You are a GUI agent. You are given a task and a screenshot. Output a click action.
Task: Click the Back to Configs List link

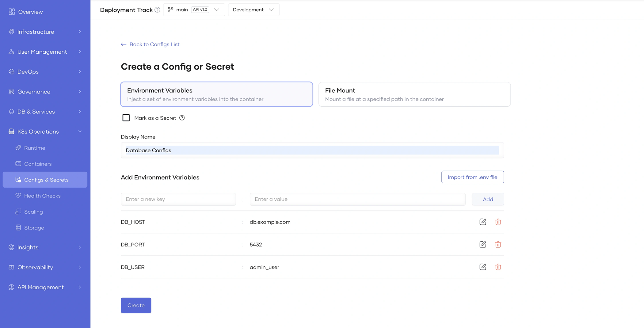coord(150,44)
